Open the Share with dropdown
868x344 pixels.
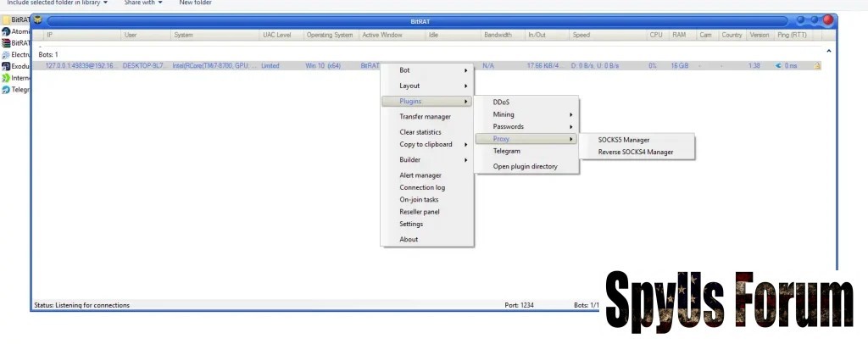(143, 3)
